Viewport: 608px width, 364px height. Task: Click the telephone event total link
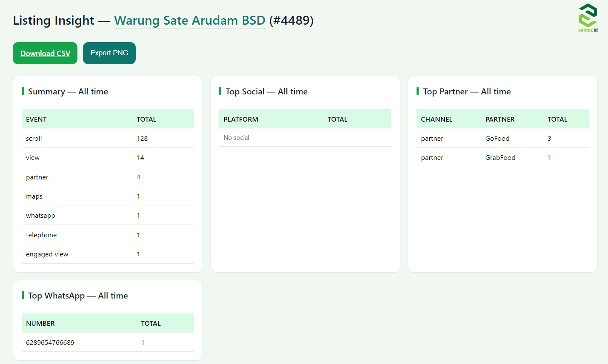point(138,235)
